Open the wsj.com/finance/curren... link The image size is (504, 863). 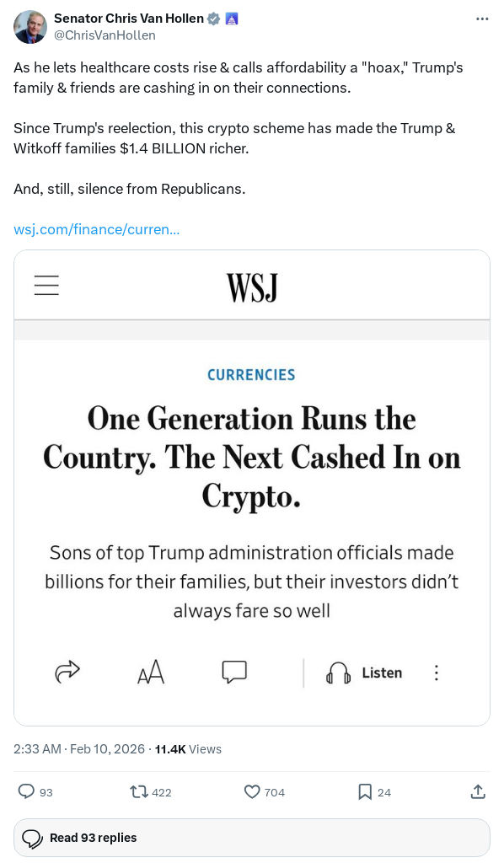(96, 228)
